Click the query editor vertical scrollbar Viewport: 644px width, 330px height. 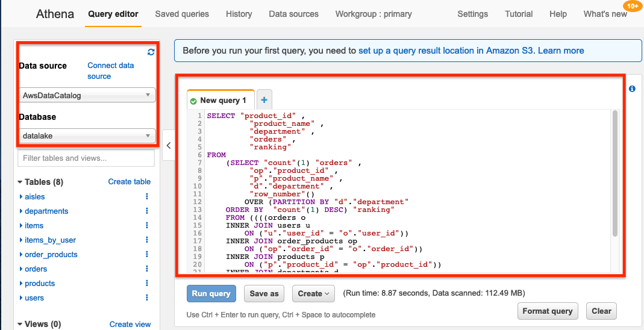[x=615, y=173]
